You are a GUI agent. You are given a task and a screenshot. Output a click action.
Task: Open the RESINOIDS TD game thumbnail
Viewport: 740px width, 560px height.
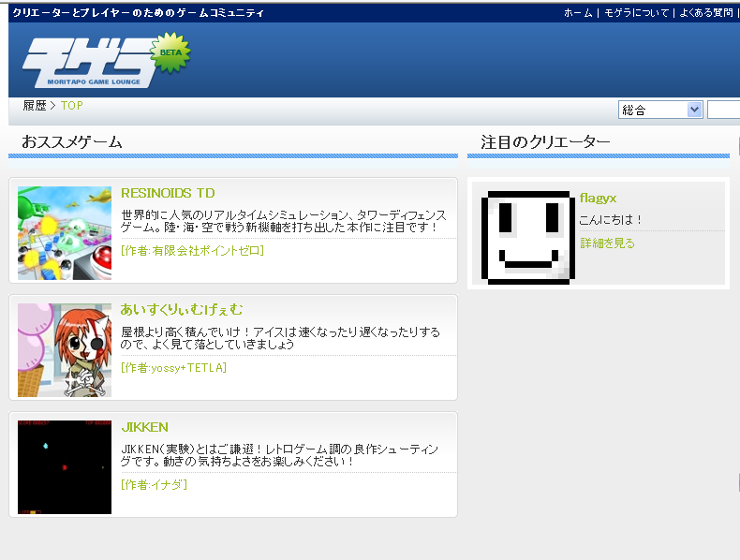pos(65,233)
